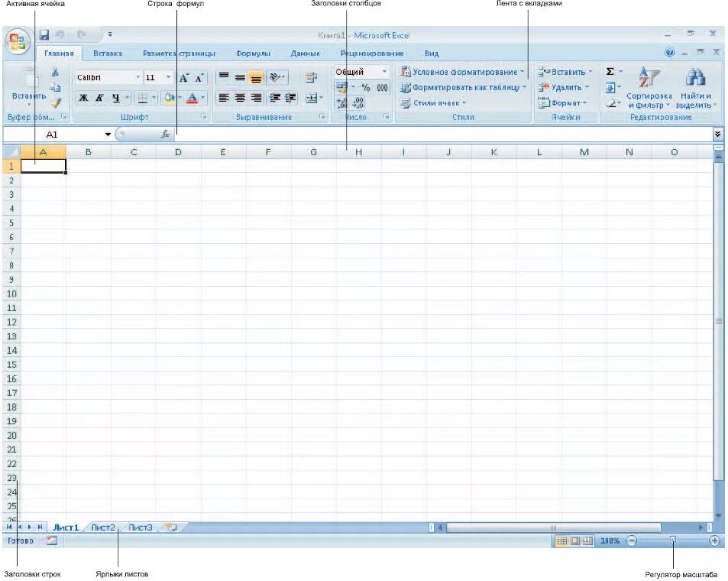Click zoom in plus button
Image resolution: width=728 pixels, height=581 pixels.
(714, 540)
